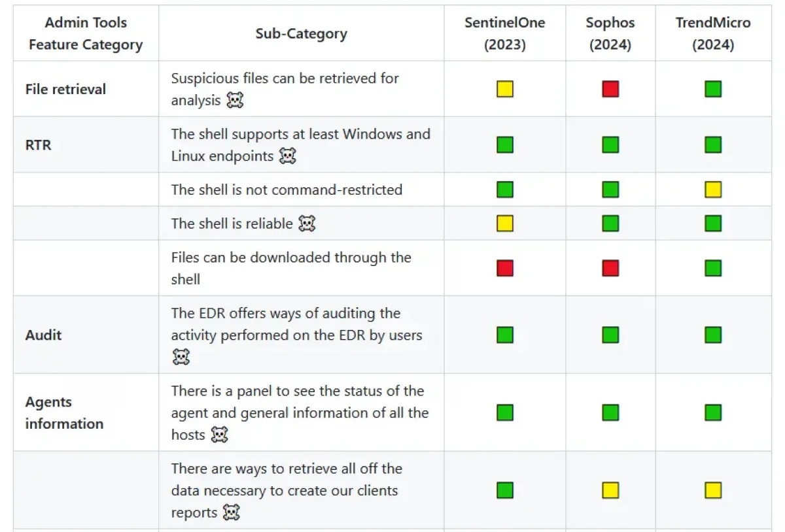Viewport: 785px width, 532px height.
Task: Click TrendMicro green square in Audit row
Action: coord(713,335)
